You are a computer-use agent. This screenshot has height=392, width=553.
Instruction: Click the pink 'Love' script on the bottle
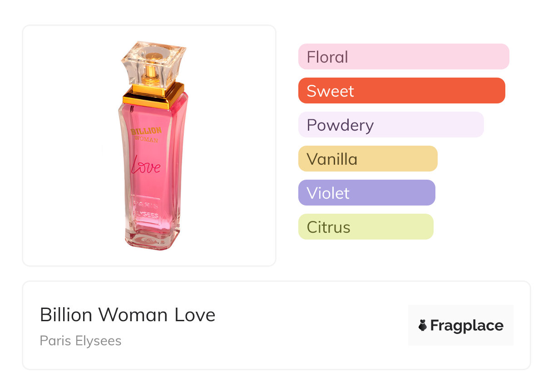(146, 166)
